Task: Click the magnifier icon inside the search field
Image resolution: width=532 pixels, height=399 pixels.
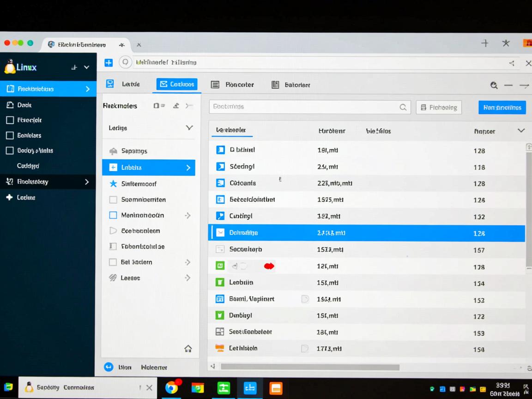Action: coord(403,107)
